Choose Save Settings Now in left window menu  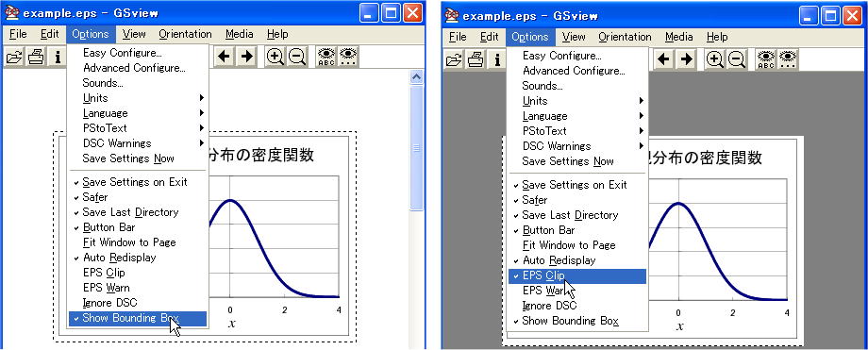(138, 158)
